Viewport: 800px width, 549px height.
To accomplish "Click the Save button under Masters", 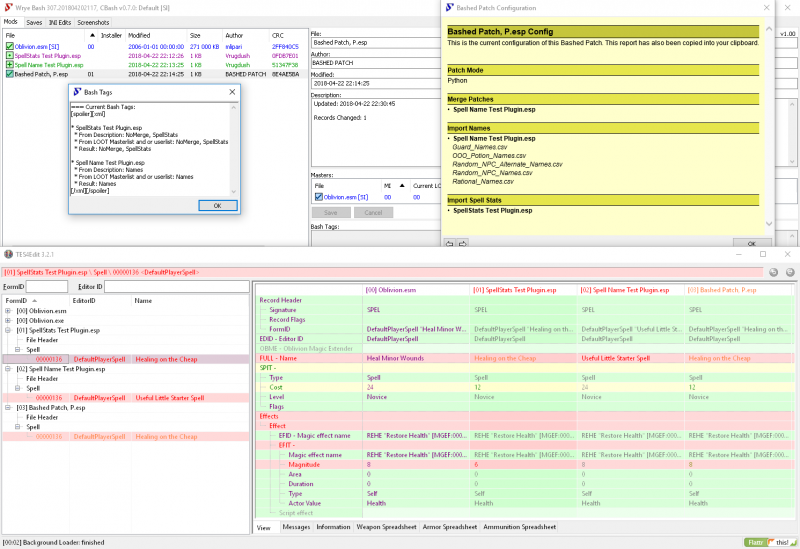I will click(331, 213).
